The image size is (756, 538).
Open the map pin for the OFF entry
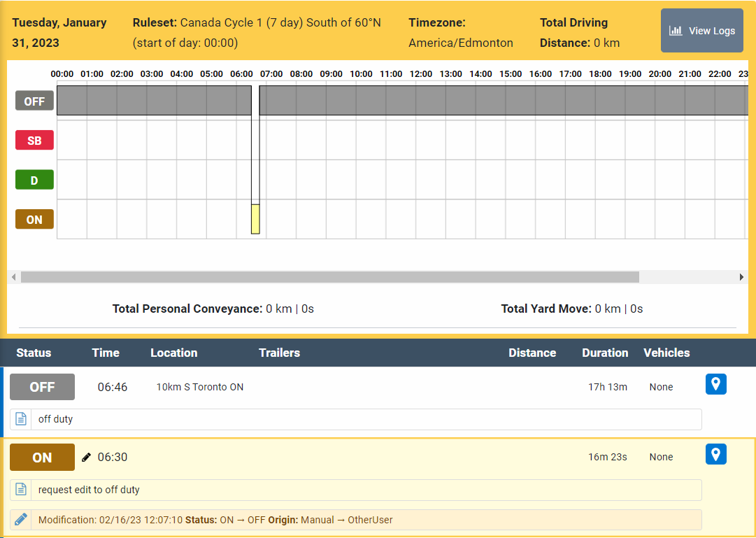(715, 384)
